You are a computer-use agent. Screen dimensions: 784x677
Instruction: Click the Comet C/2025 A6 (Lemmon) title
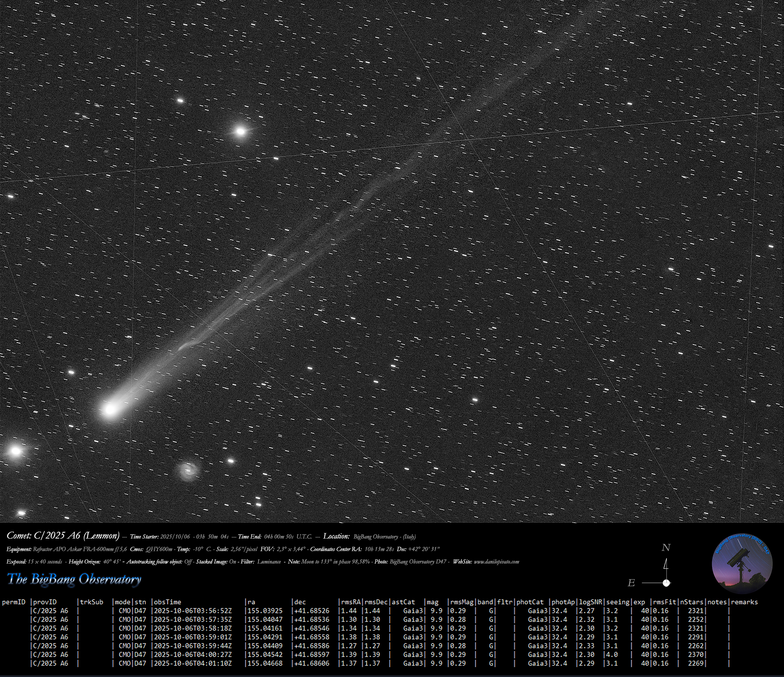63,536
